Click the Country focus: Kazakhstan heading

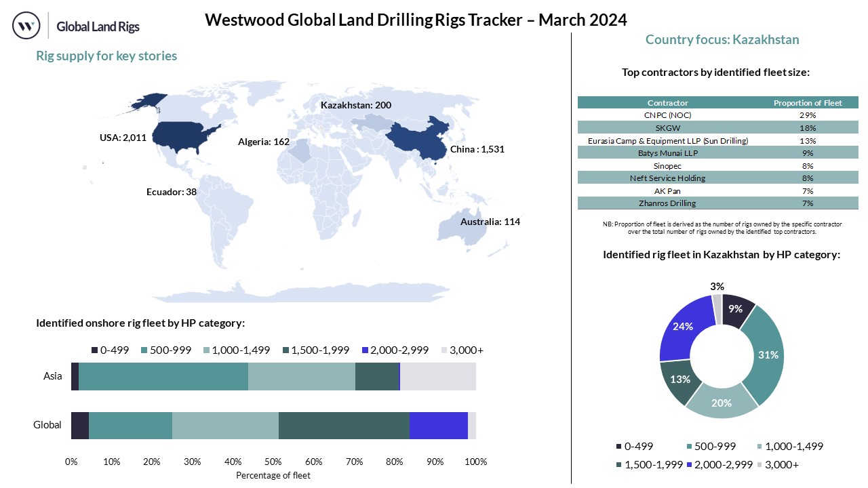click(x=722, y=40)
